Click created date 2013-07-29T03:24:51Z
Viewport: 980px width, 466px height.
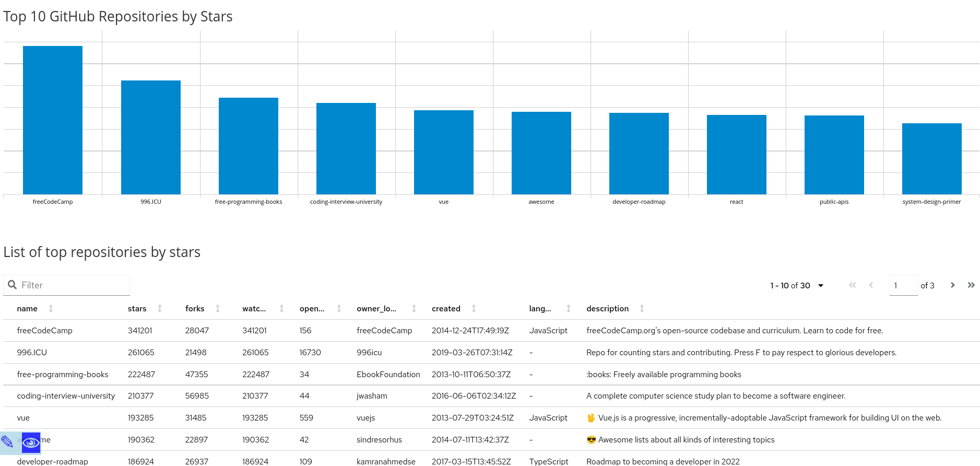pyautogui.click(x=473, y=418)
